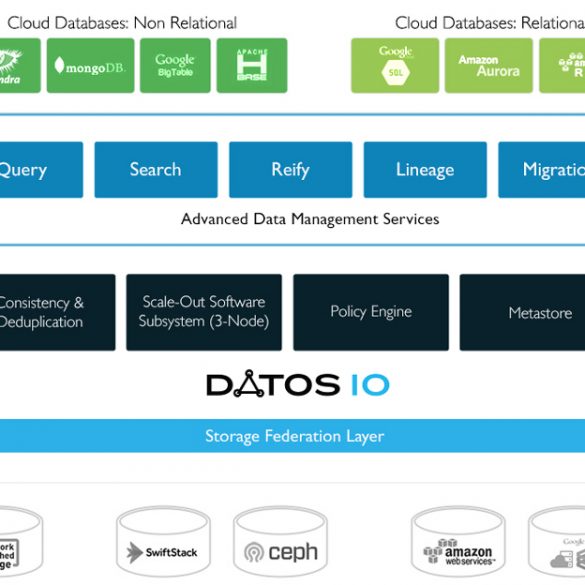
Task: Select the Google cloud storage cylinder
Action: pyautogui.click(x=557, y=541)
